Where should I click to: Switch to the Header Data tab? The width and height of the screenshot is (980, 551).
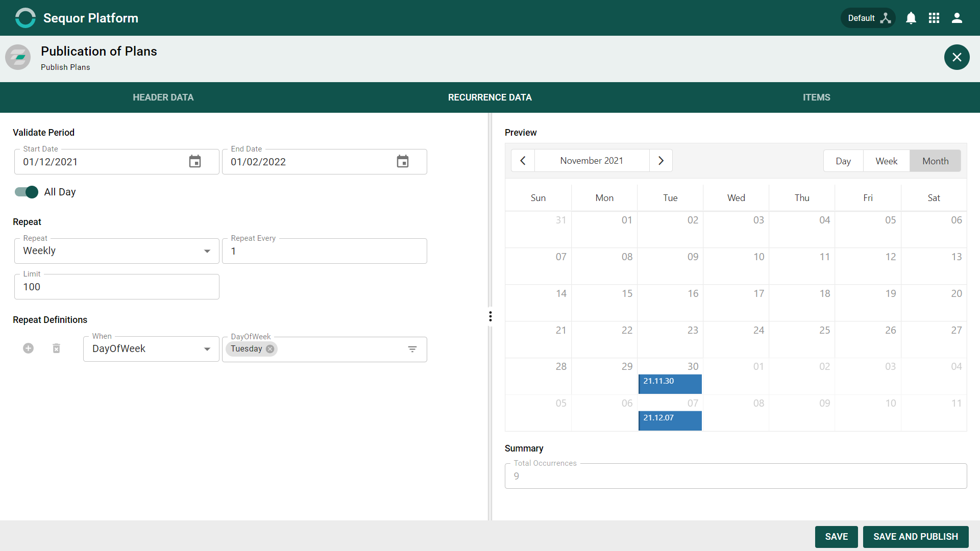point(163,97)
